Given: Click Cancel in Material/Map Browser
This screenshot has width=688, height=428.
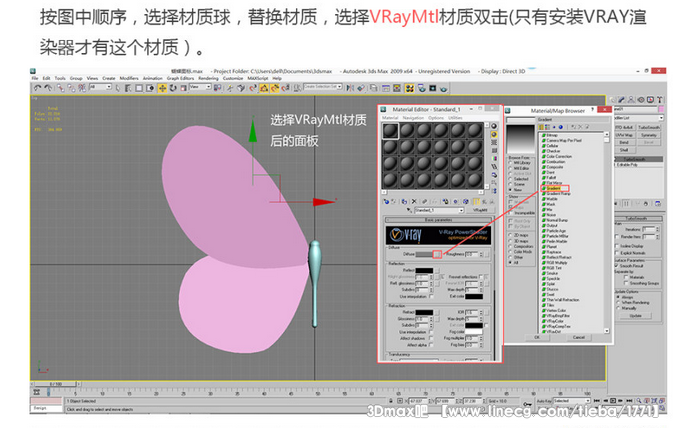Looking at the screenshot, I should [x=579, y=337].
